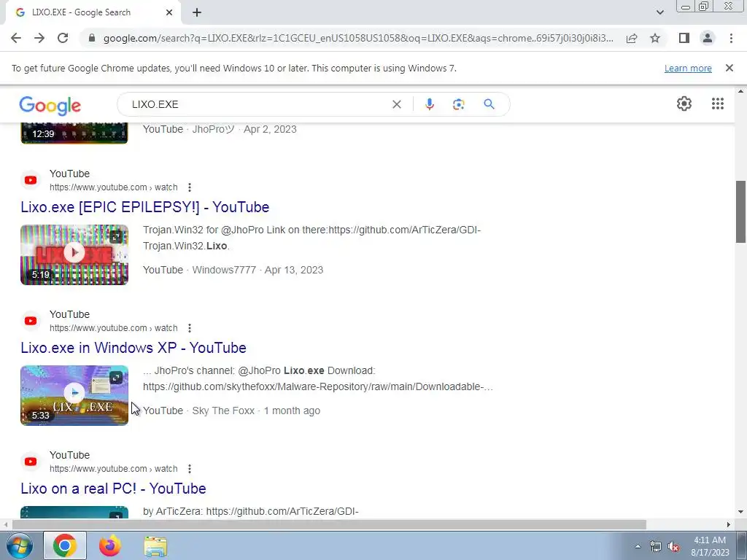Go forward using the browser forward arrow
The width and height of the screenshot is (747, 560).
point(39,38)
